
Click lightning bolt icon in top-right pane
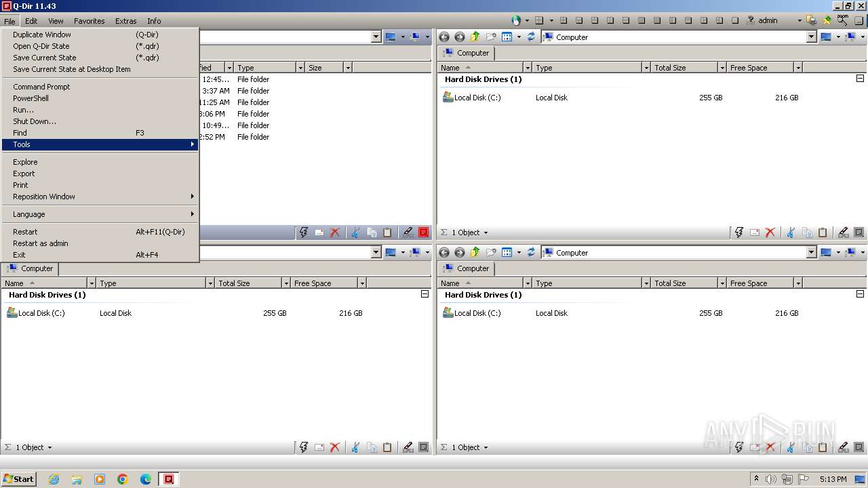click(x=739, y=232)
